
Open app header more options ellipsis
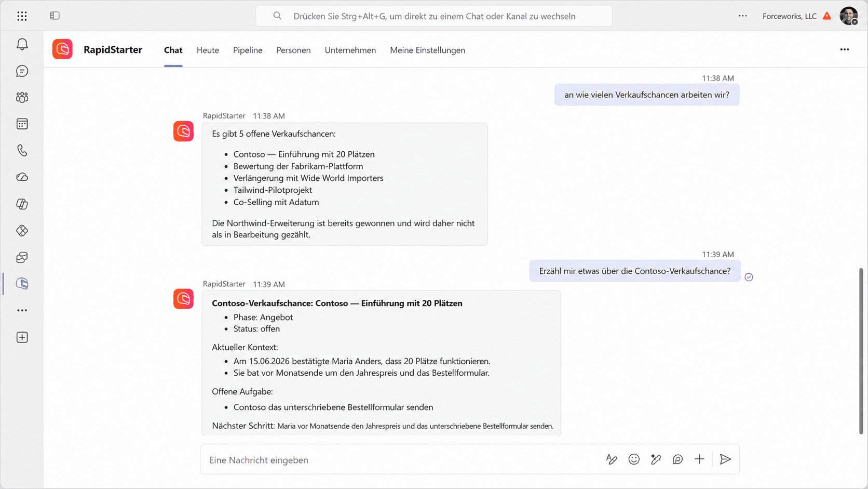pyautogui.click(x=845, y=49)
